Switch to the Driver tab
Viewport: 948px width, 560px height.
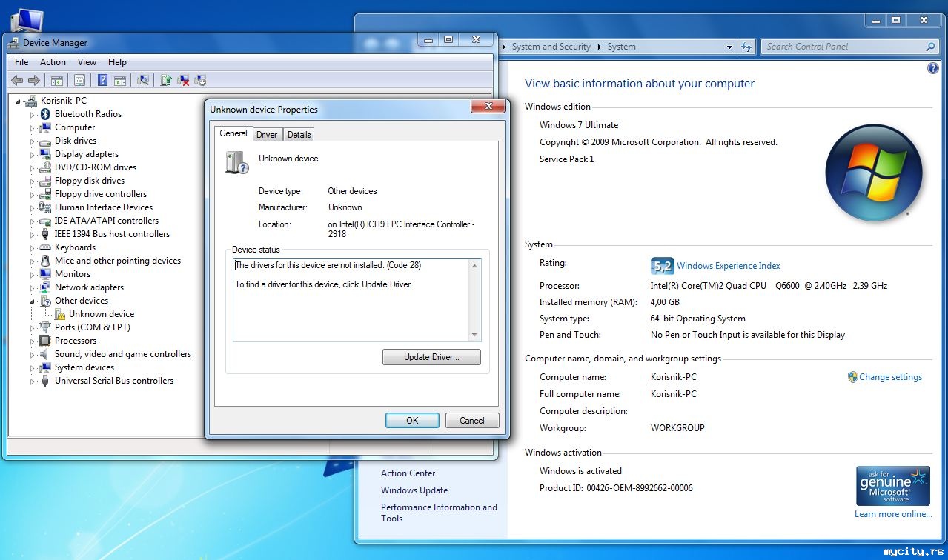267,135
